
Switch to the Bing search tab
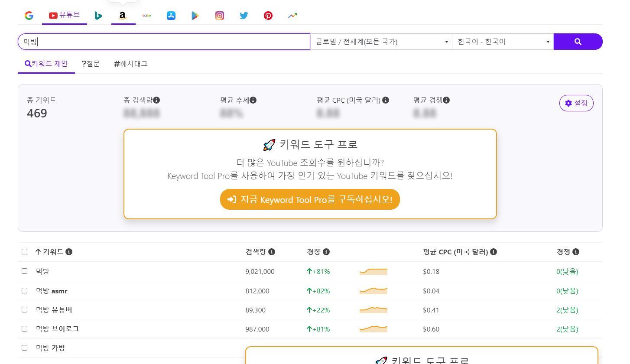98,16
